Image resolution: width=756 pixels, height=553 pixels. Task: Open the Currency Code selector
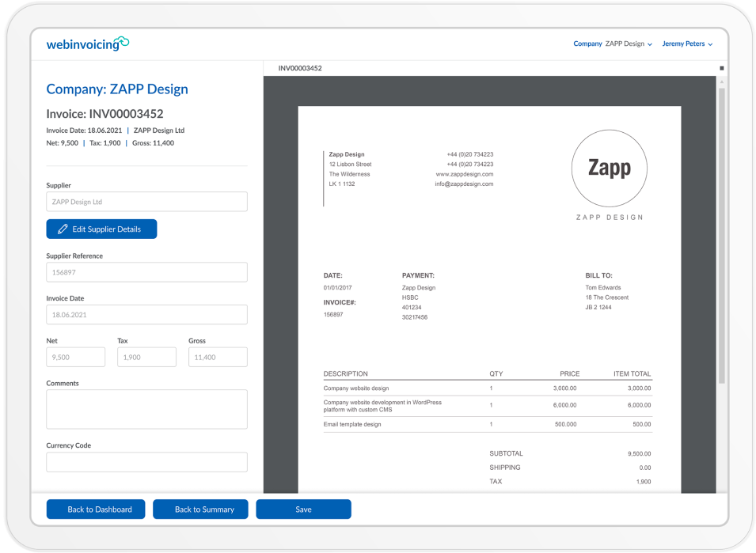pos(146,461)
